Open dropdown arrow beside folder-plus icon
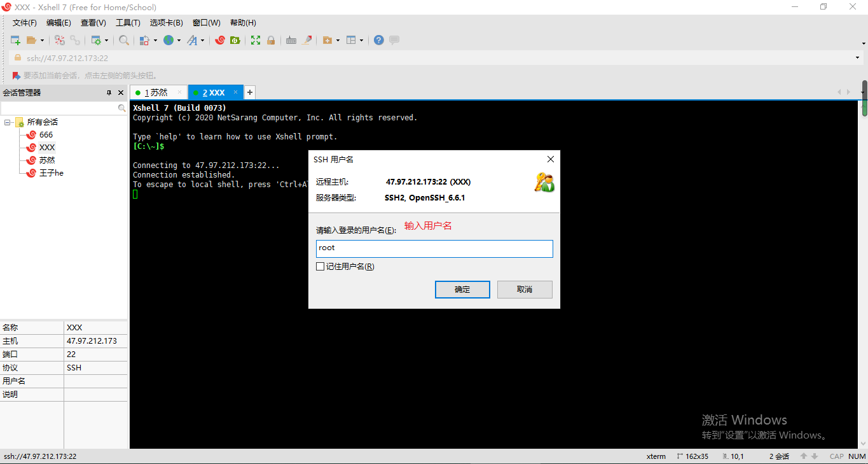The width and height of the screenshot is (868, 464). pyautogui.click(x=338, y=40)
